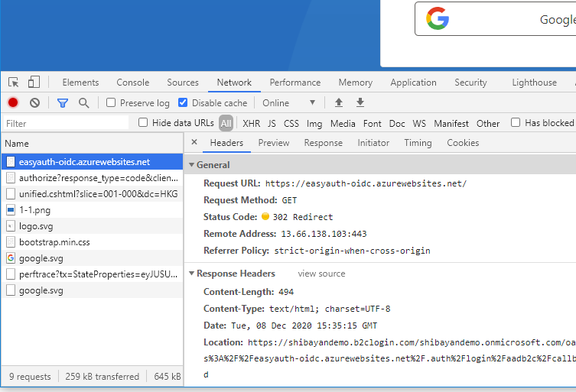Click the Google icon beside first google.svg
Image resolution: width=576 pixels, height=392 pixels.
click(x=11, y=258)
